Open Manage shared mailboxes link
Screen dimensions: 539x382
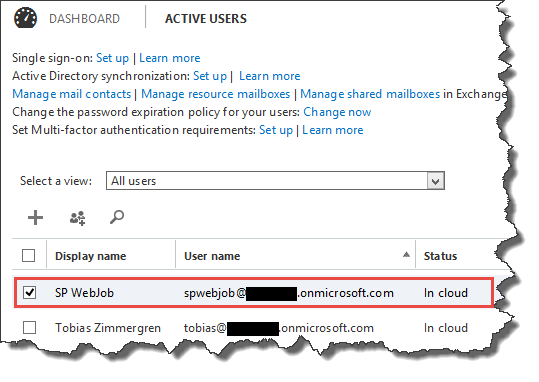[x=370, y=94]
